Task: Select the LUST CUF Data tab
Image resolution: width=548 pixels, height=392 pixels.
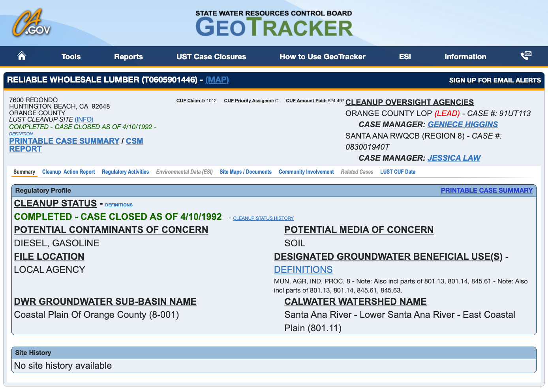Action: point(398,172)
